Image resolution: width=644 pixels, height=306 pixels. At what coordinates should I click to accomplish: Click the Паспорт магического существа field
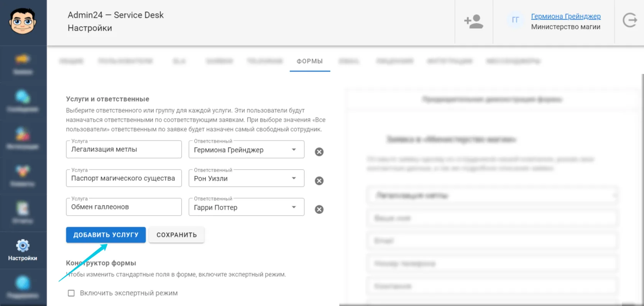(124, 178)
